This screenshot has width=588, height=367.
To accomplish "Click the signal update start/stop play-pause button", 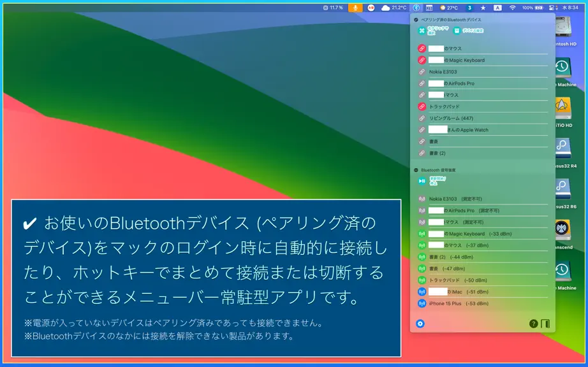I will (422, 181).
